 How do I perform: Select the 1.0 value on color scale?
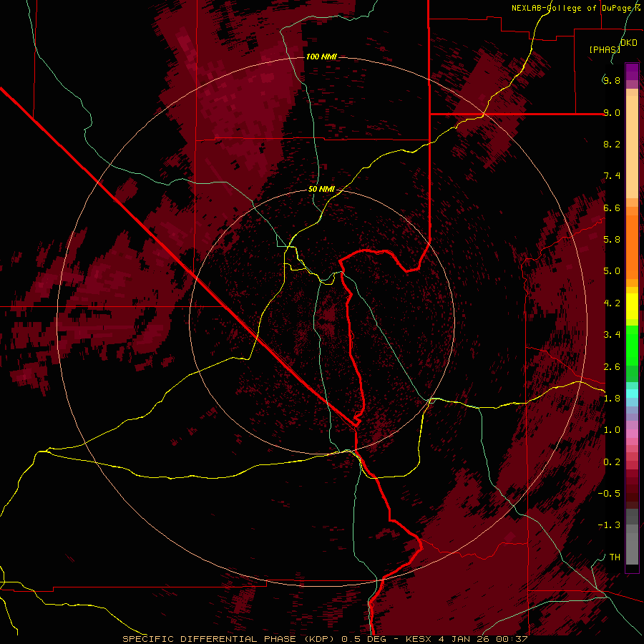pyautogui.click(x=612, y=430)
